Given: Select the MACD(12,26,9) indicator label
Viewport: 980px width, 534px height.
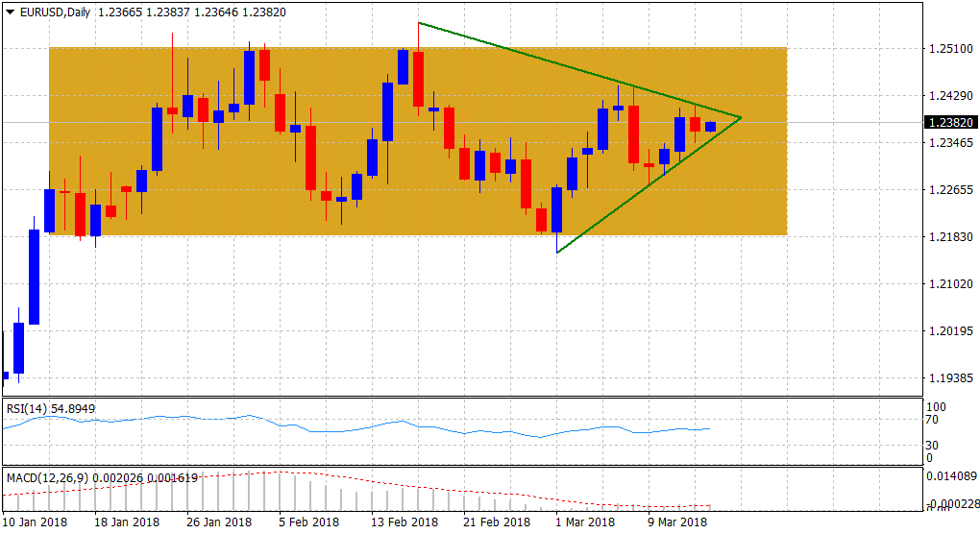Looking at the screenshot, I should [x=102, y=478].
